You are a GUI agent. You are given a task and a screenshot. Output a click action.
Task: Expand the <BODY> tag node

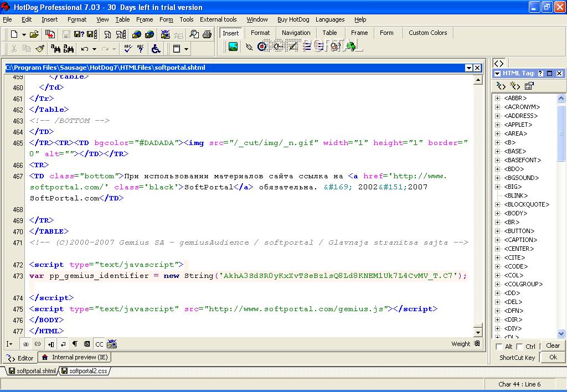pos(498,213)
